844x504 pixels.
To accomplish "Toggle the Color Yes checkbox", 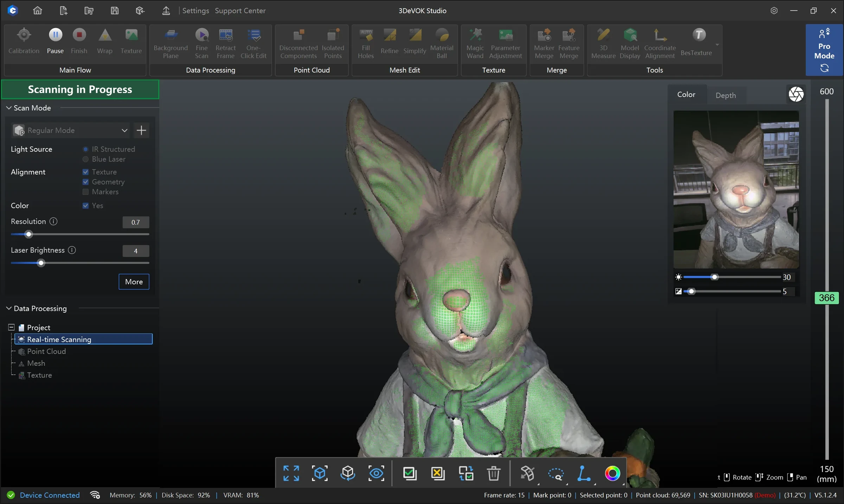I will tap(85, 206).
